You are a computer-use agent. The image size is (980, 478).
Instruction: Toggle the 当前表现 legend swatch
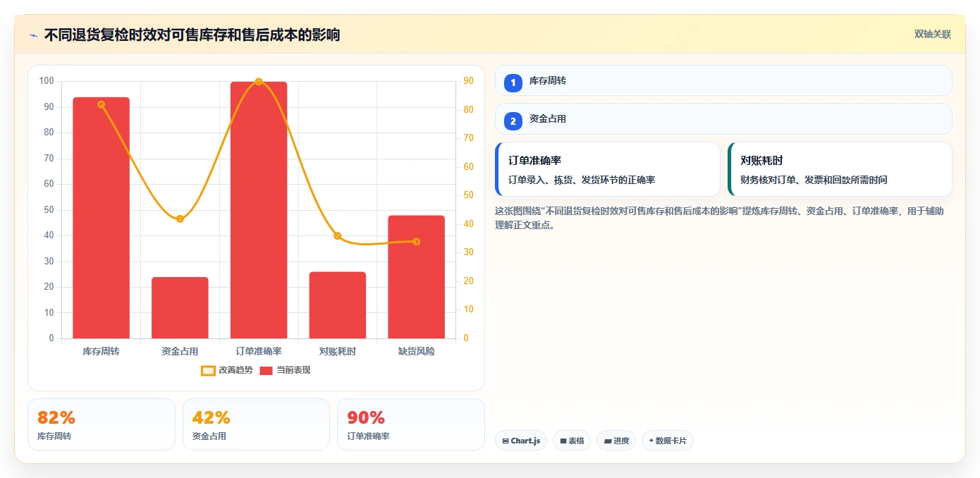tap(266, 370)
